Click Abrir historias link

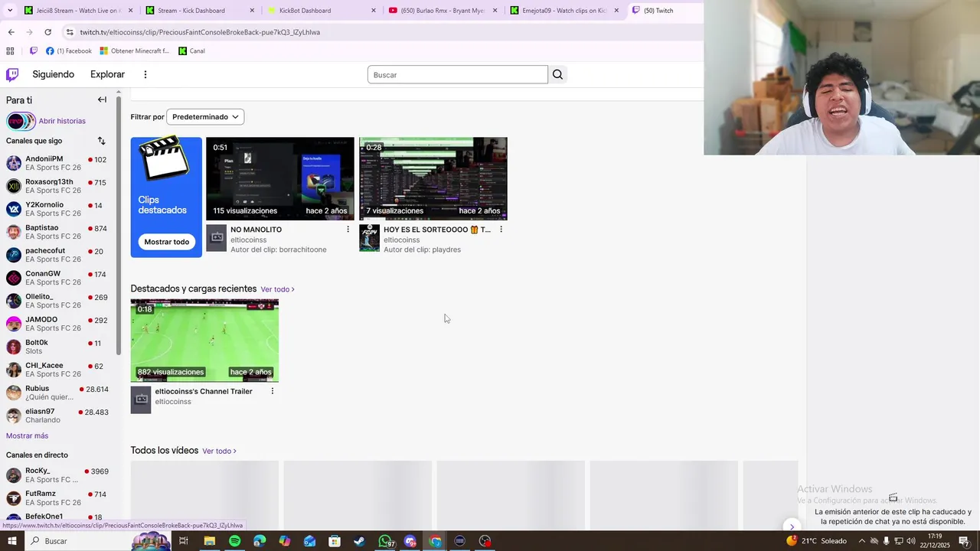point(62,121)
